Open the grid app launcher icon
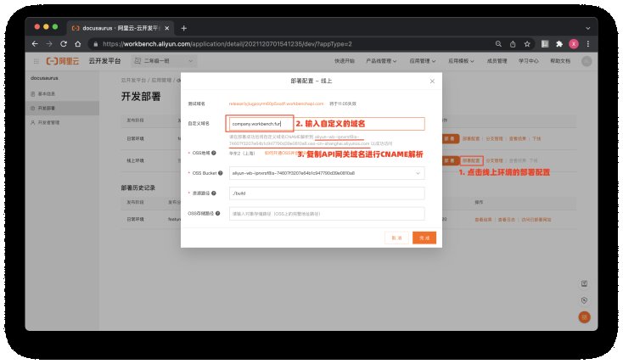This screenshot has height=364, width=623. click(36, 61)
